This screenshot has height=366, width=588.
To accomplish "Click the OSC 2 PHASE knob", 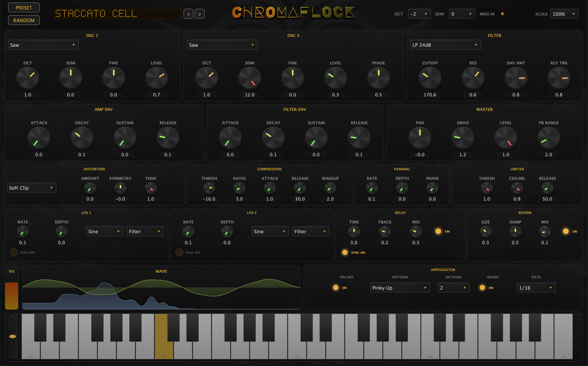I will (379, 78).
